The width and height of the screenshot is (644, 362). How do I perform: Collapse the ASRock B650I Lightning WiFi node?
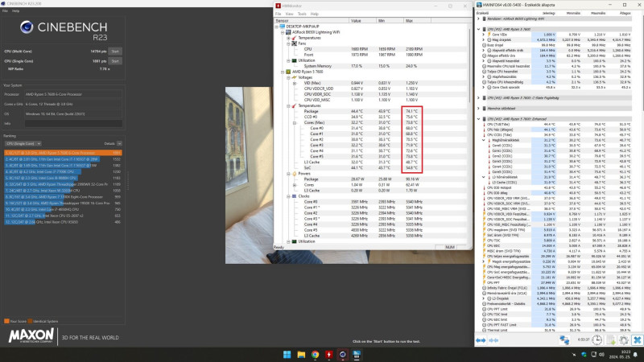click(283, 32)
